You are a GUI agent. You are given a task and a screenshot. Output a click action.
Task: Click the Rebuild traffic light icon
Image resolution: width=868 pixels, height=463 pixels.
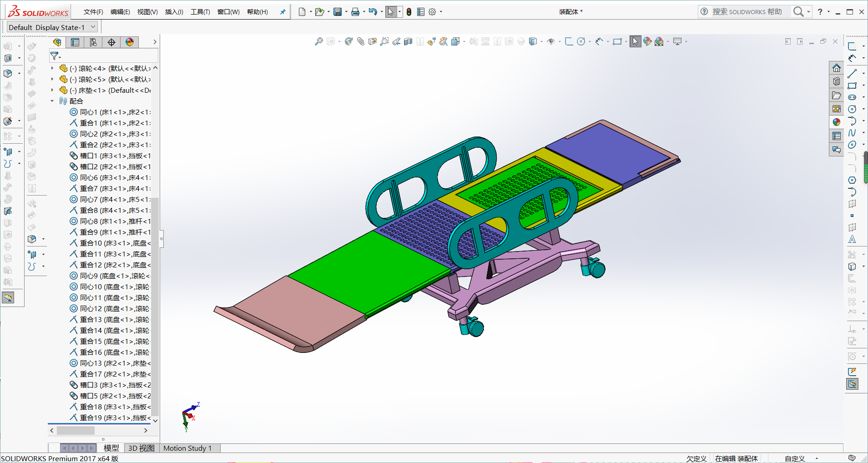[409, 12]
